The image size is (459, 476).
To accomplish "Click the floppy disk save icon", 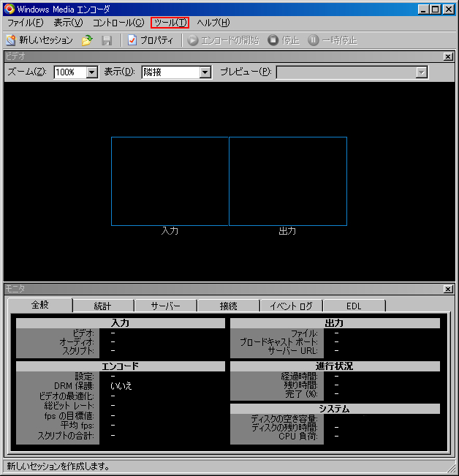I will coord(107,40).
